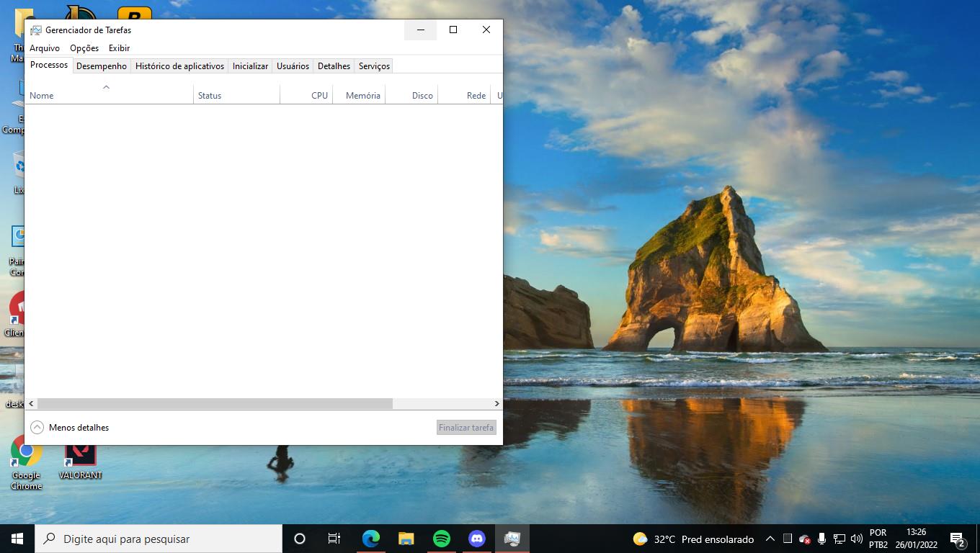The image size is (980, 553).
Task: Open File Explorer from the taskbar
Action: 406,539
